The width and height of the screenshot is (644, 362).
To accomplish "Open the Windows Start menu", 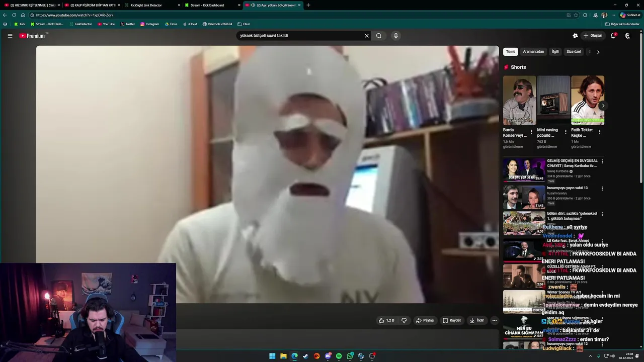I will click(x=272, y=356).
